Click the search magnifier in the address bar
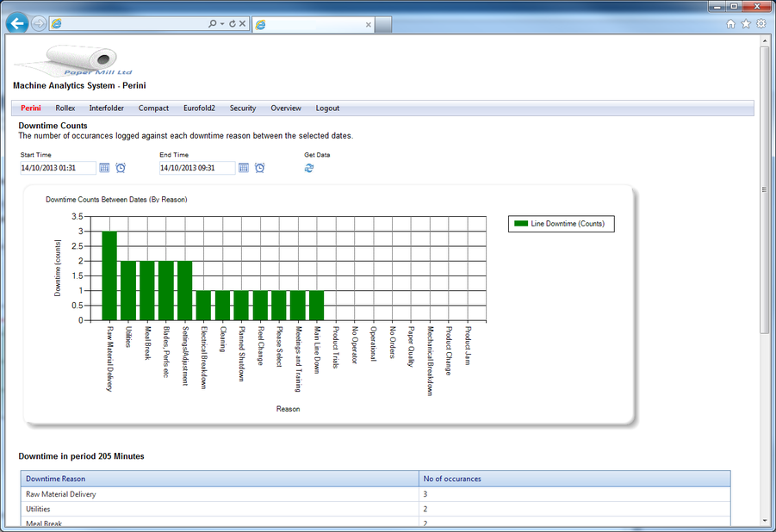This screenshot has height=532, width=776. click(213, 23)
